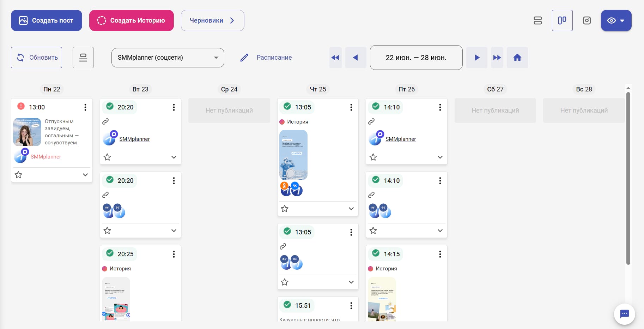This screenshot has height=329, width=644.
Task: Go to the previous week arrow
Action: [x=356, y=58]
